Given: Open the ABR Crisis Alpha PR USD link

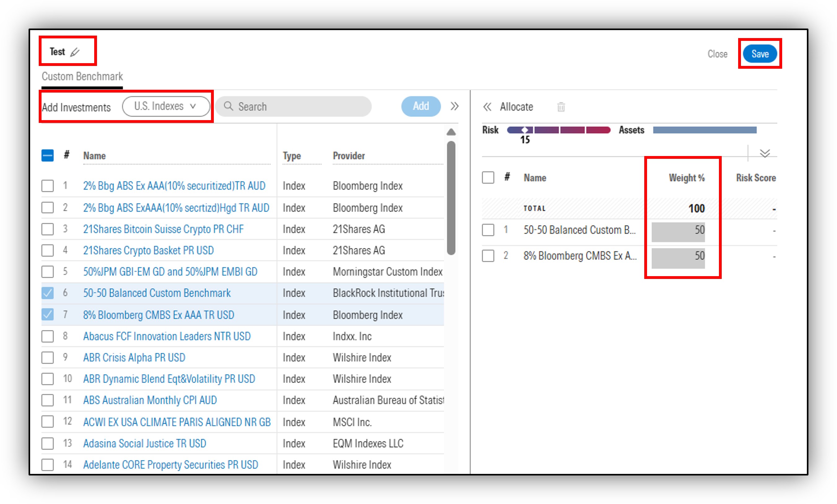Looking at the screenshot, I should 134,357.
